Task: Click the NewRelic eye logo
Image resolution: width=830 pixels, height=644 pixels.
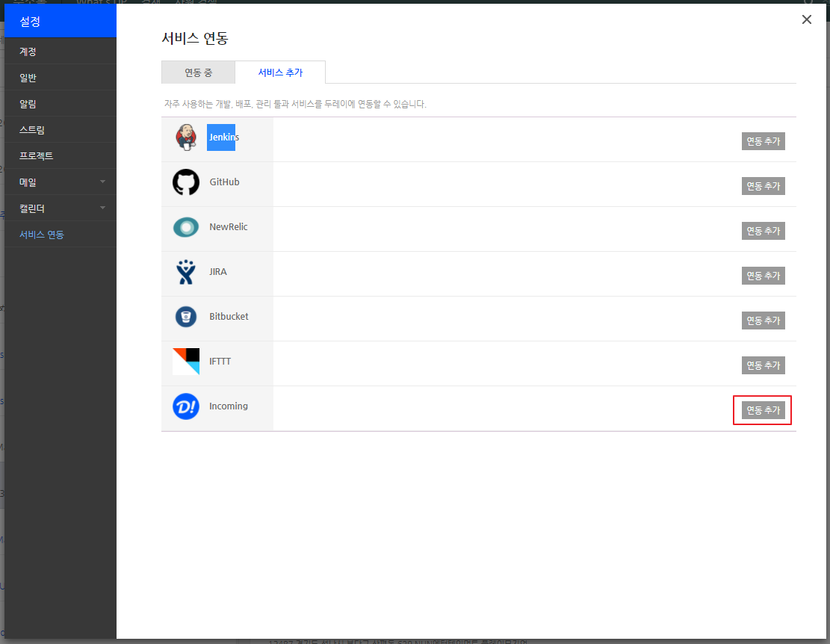Action: coord(186,227)
